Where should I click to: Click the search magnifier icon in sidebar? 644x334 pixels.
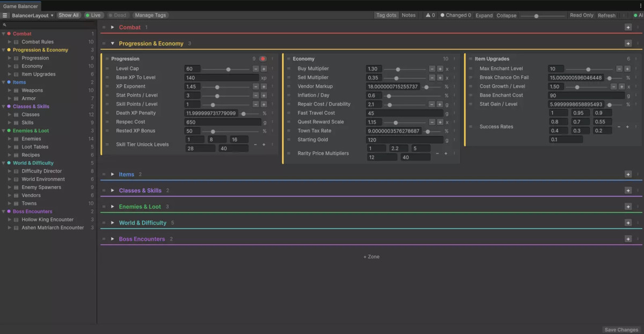coord(4,25)
